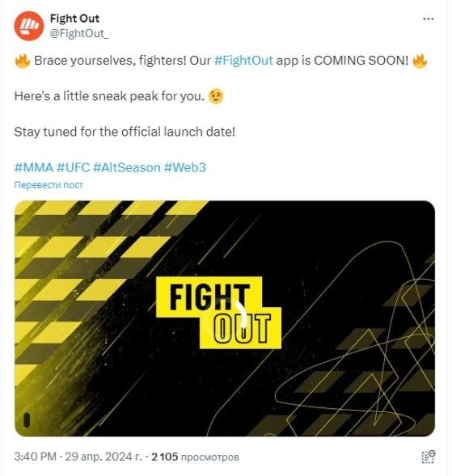Click the Fight Out profile avatar
Screen dimensions: 452x476
point(29,26)
